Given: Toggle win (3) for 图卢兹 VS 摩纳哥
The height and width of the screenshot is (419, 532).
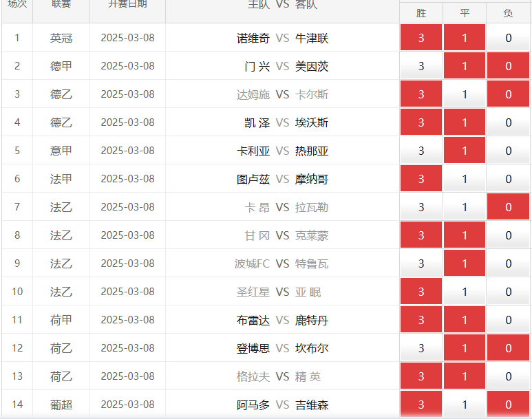Looking at the screenshot, I should click(421, 178).
